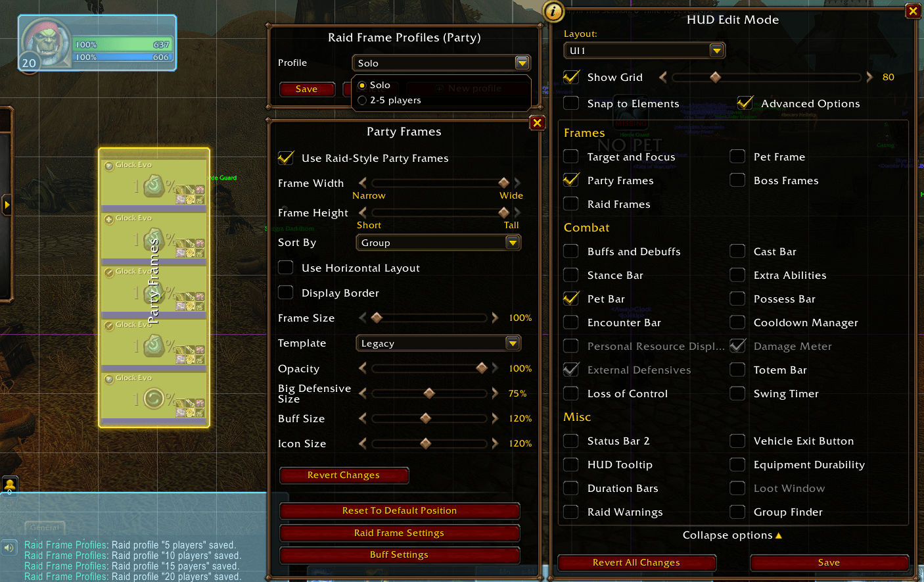The width and height of the screenshot is (924, 582).
Task: Click the right arrow of Frame Height slider
Action: tap(517, 212)
